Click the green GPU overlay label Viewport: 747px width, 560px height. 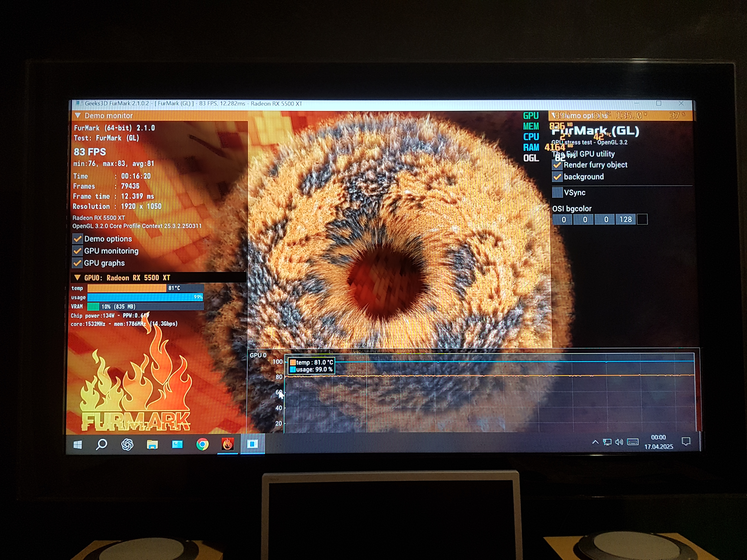[531, 115]
